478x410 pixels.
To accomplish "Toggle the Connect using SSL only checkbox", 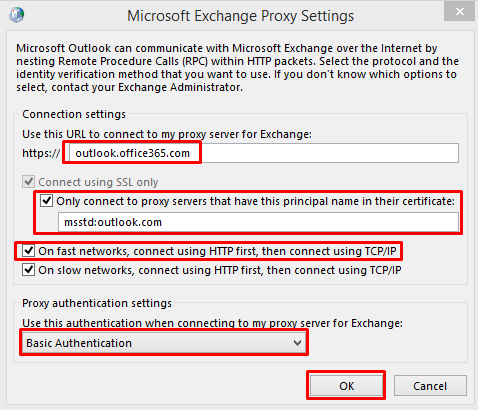I will click(28, 182).
